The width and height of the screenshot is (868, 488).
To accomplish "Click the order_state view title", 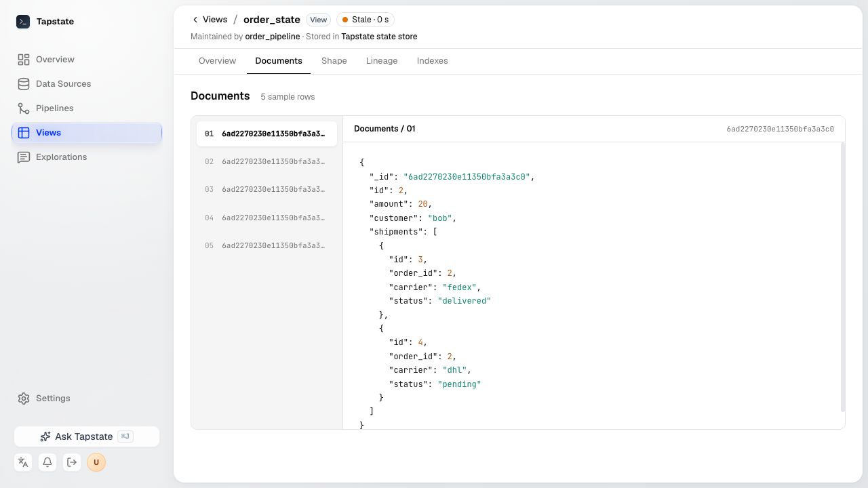I will 272,20.
